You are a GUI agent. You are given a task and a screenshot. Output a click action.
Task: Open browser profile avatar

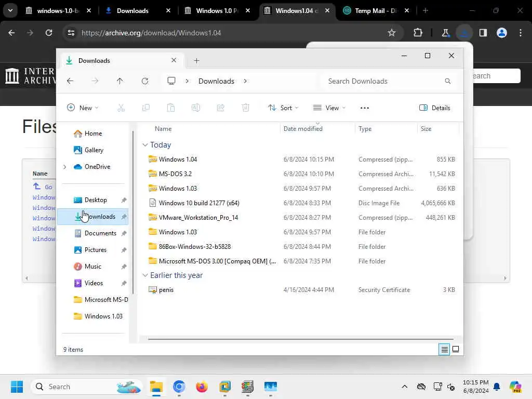coord(502,33)
